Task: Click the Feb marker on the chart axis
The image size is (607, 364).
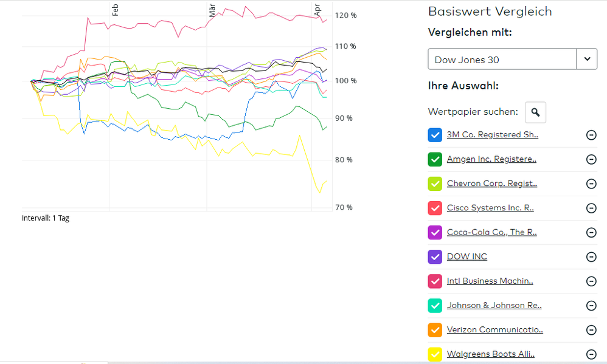Action: 115,9
